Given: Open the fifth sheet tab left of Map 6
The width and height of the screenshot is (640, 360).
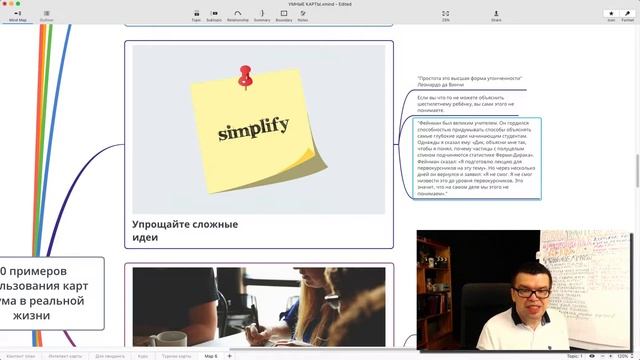Looking at the screenshot, I should [x=176, y=356].
